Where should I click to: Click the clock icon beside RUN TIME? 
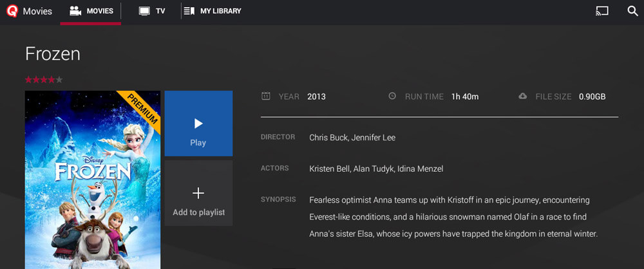click(x=392, y=96)
